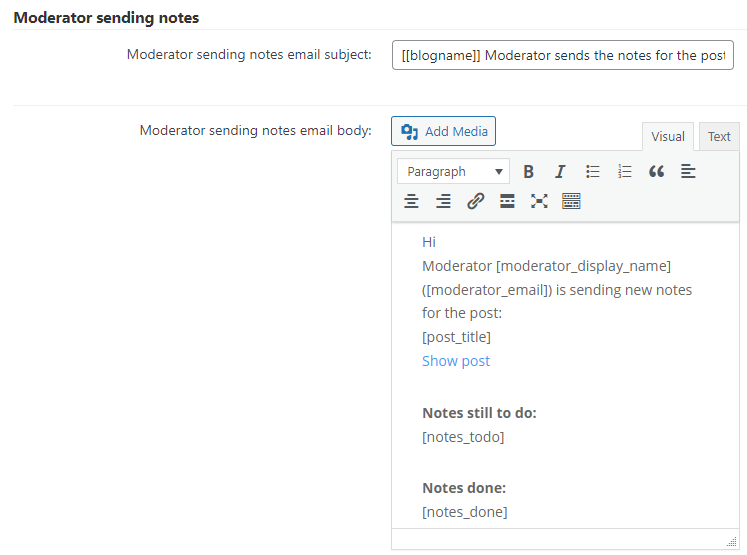
Task: Switch to the Text editor tab
Action: point(719,137)
